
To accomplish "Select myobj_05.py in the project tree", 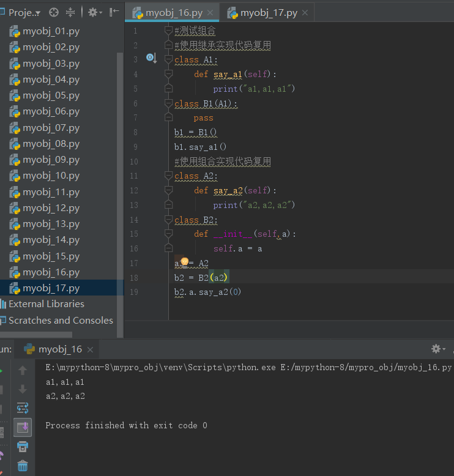I will pyautogui.click(x=44, y=95).
